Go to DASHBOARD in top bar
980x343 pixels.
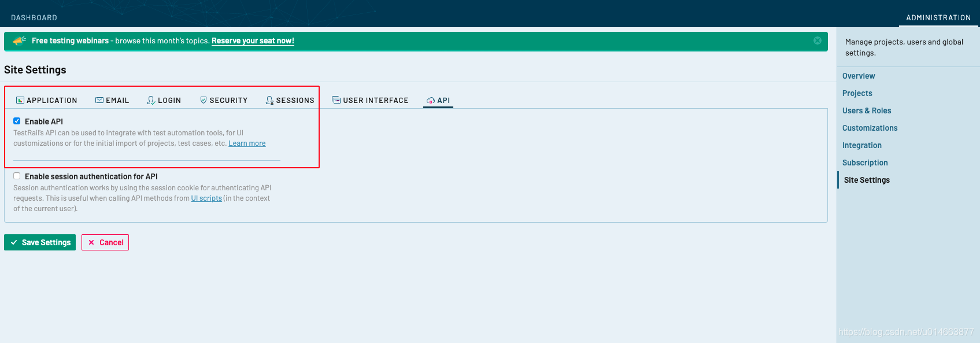[34, 17]
